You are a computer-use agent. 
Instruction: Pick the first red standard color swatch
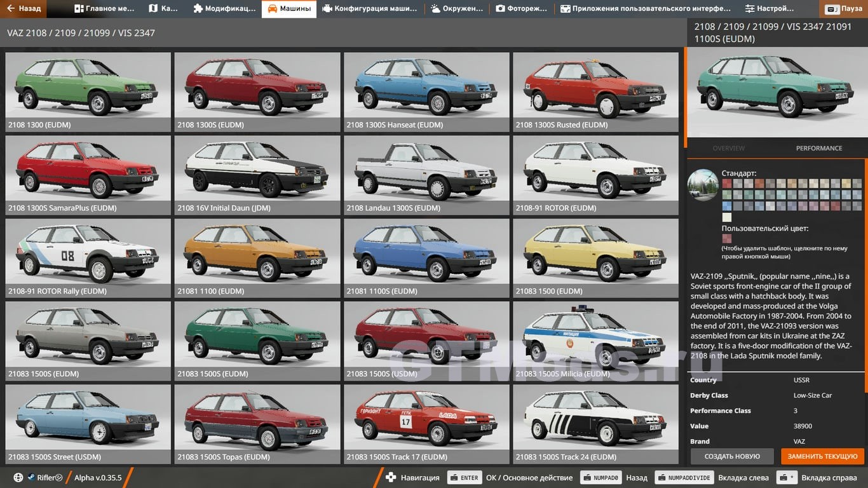726,184
